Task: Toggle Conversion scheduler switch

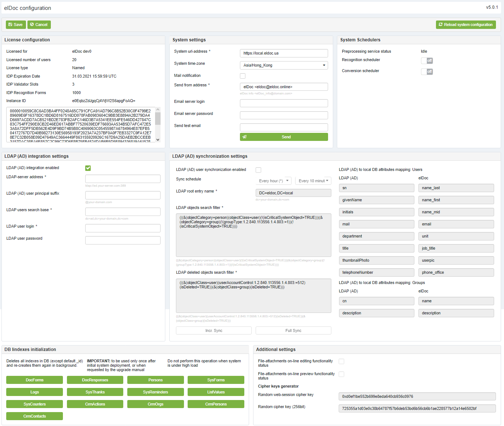Action: pyautogui.click(x=427, y=71)
